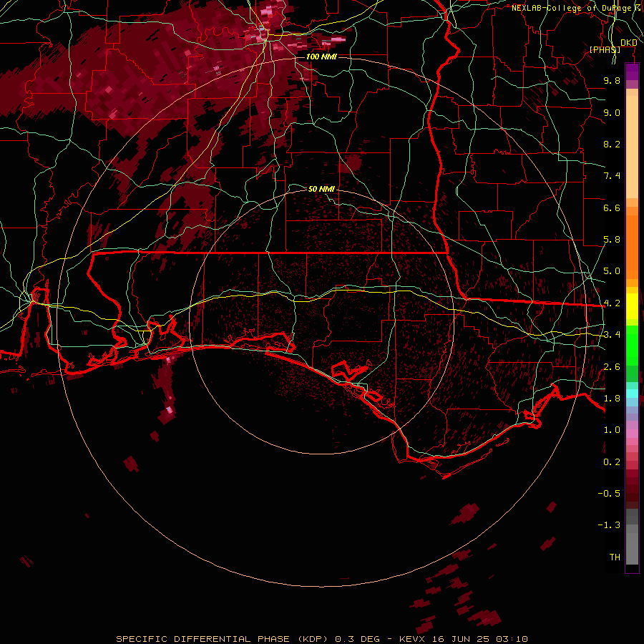Click the 8.2 scale value
The image size is (644, 644).
(x=612, y=144)
